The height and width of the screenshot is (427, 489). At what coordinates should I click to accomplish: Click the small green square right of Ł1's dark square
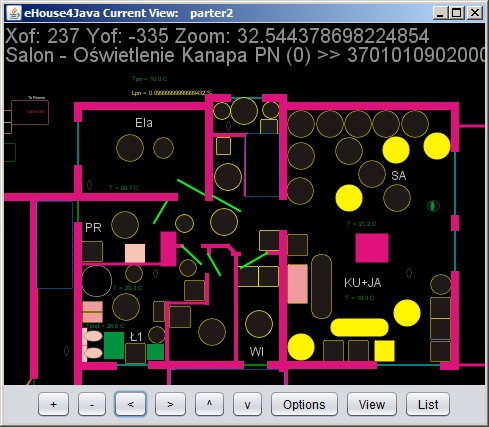[x=155, y=352]
